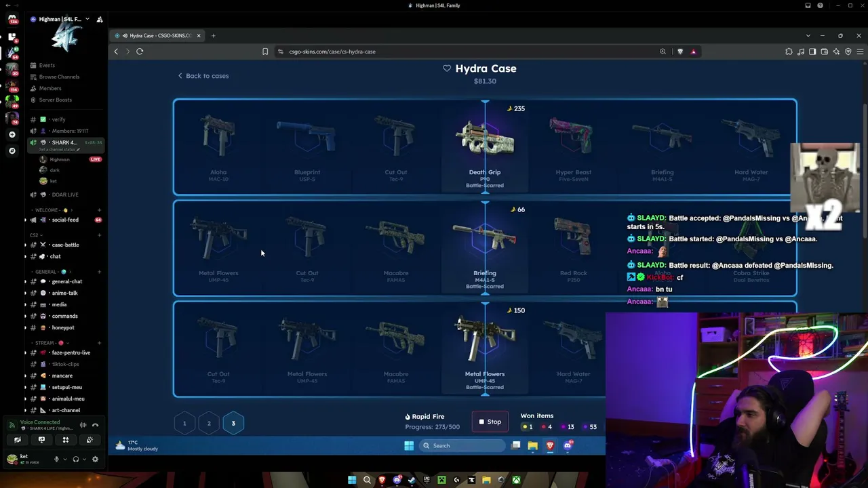Open the social-feed channel
Image resolution: width=868 pixels, height=488 pixels.
tap(66, 220)
